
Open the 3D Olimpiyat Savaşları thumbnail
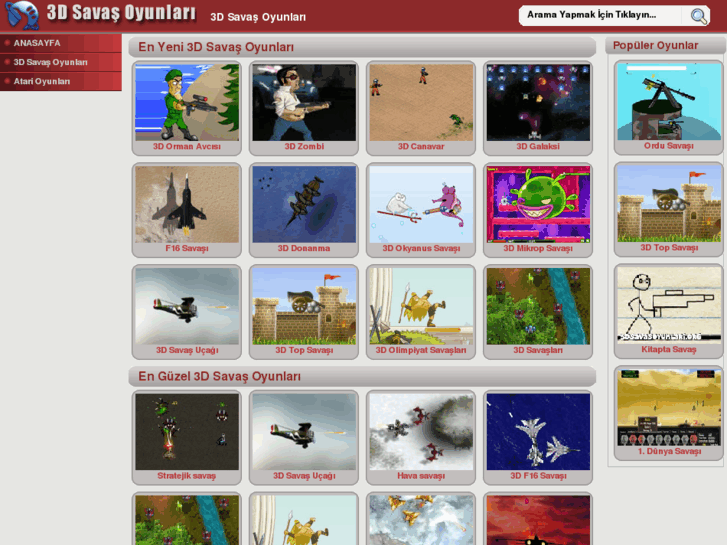421,306
